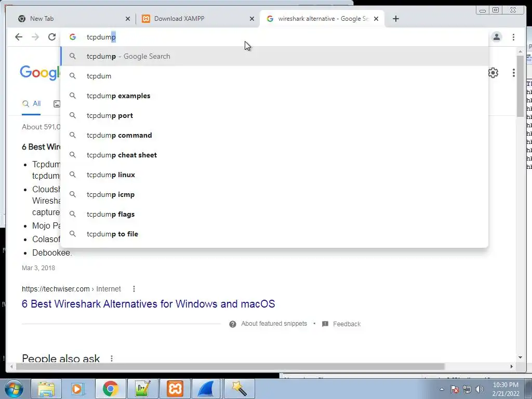Pick the 'tcpdump linux' suggestion

point(275,175)
